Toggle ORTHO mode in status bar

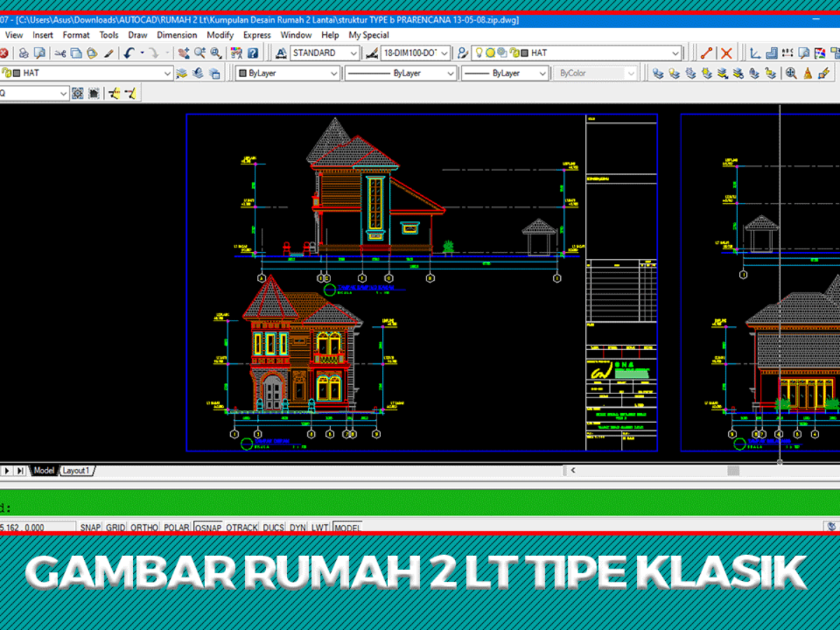coord(145,528)
